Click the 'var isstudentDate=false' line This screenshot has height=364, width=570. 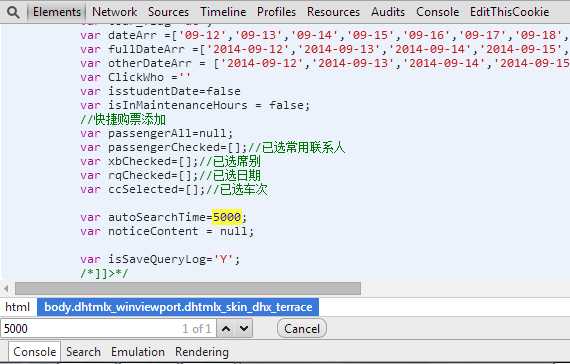(160, 91)
